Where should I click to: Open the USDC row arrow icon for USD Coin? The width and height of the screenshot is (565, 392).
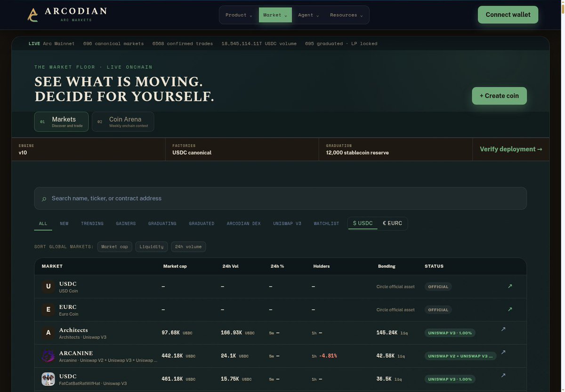coord(510,286)
